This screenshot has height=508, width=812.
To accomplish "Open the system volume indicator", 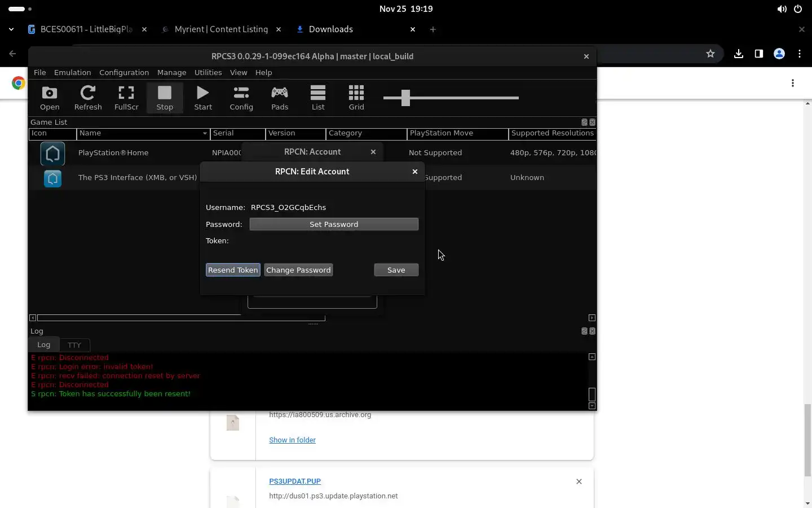I will click(x=782, y=9).
